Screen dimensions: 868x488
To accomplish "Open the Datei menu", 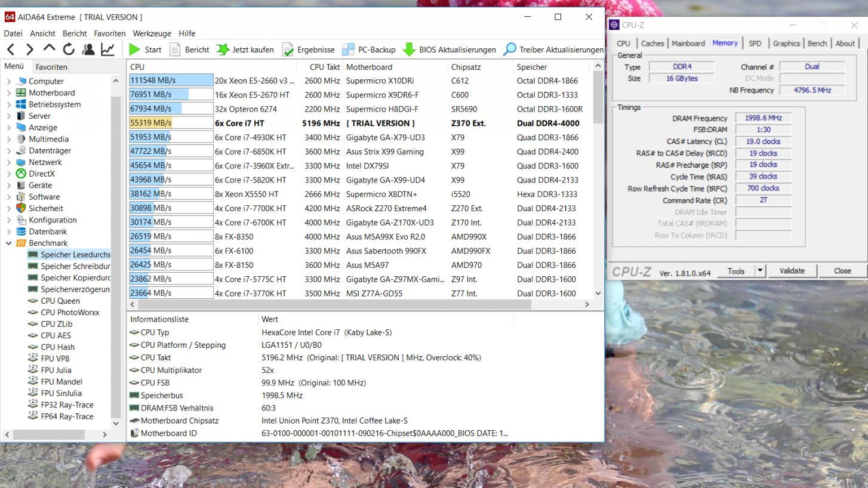I will tap(13, 33).
